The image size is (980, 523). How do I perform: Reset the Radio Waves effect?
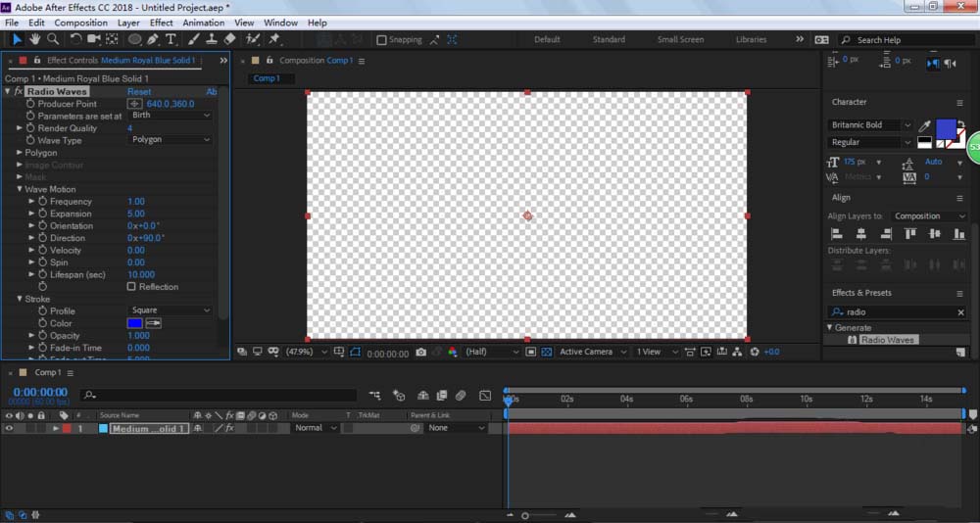coord(139,92)
